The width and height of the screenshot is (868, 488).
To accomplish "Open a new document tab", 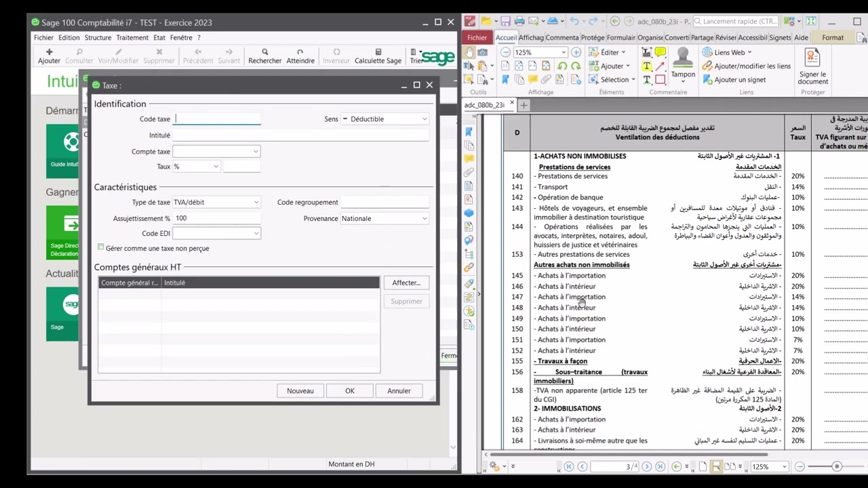I will pyautogui.click(x=524, y=105).
